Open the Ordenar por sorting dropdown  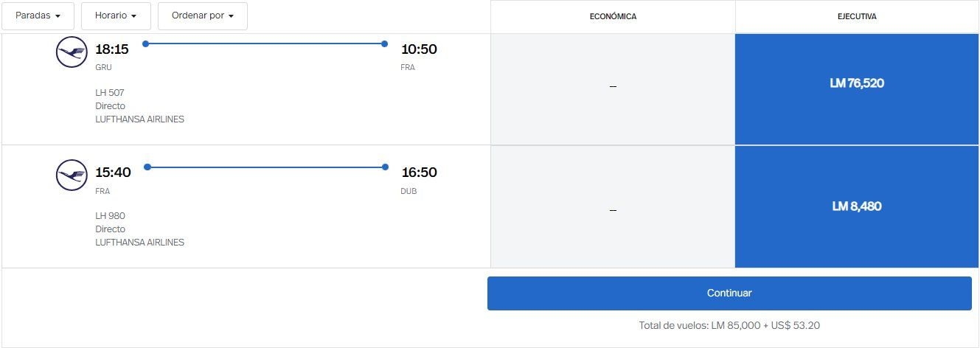pyautogui.click(x=203, y=15)
